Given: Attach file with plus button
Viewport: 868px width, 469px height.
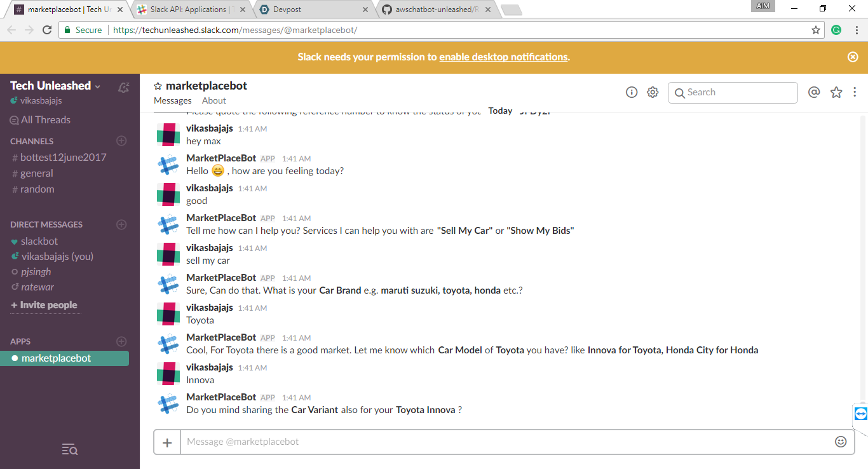Looking at the screenshot, I should (x=167, y=442).
